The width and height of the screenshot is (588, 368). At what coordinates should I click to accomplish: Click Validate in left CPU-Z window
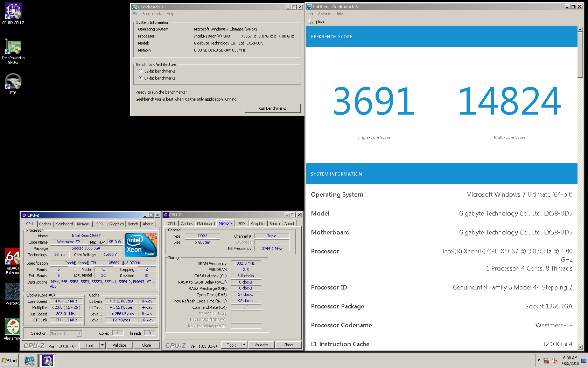(119, 345)
